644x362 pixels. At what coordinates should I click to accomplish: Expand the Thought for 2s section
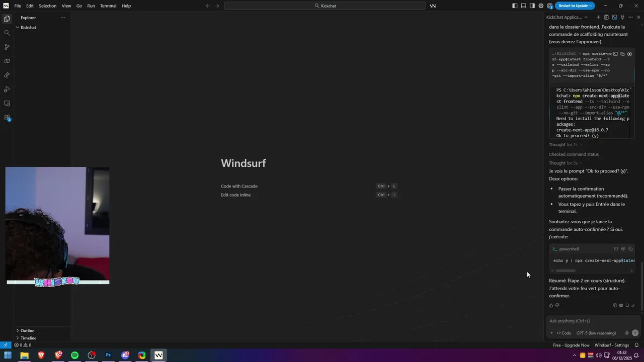coord(565,145)
